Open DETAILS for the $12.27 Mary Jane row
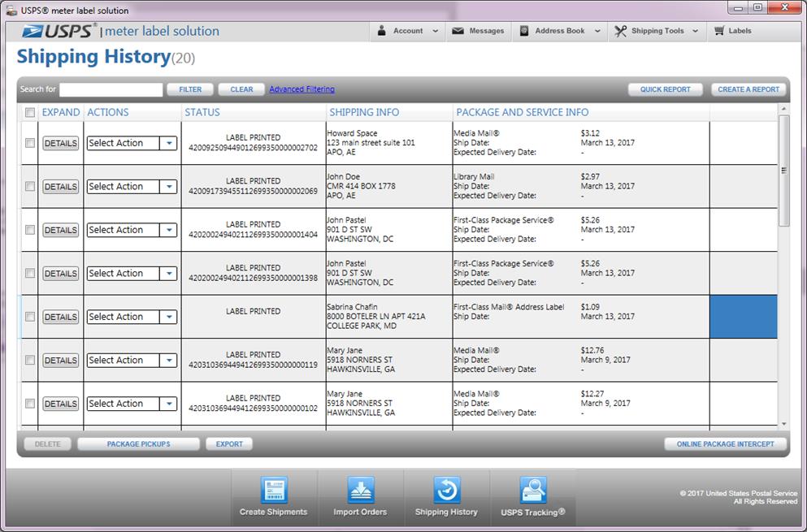 (x=61, y=404)
